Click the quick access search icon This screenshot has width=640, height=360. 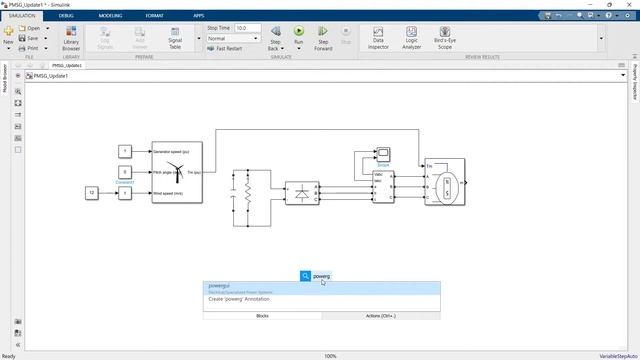tap(580, 16)
